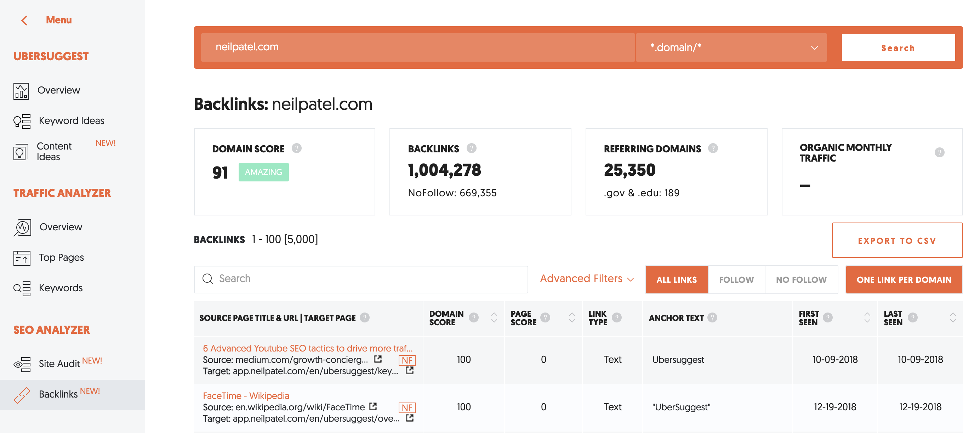Click Domain Score card help icon

296,148
